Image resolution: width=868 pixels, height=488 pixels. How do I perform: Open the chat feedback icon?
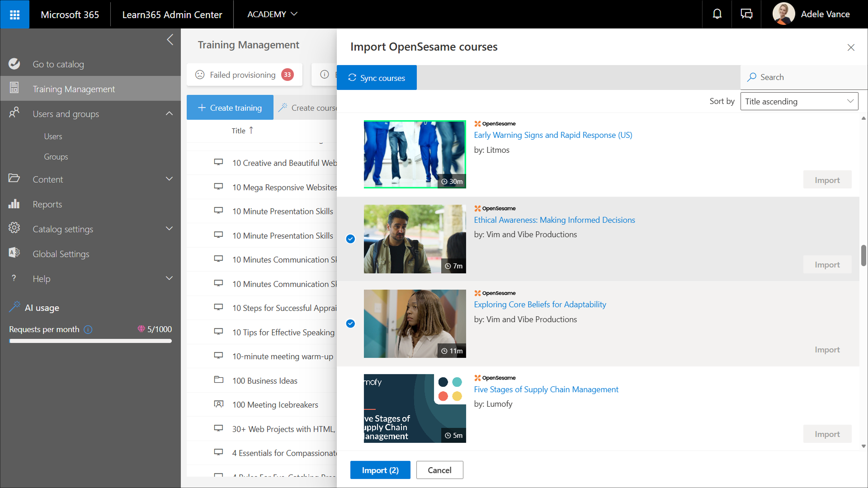pos(746,14)
